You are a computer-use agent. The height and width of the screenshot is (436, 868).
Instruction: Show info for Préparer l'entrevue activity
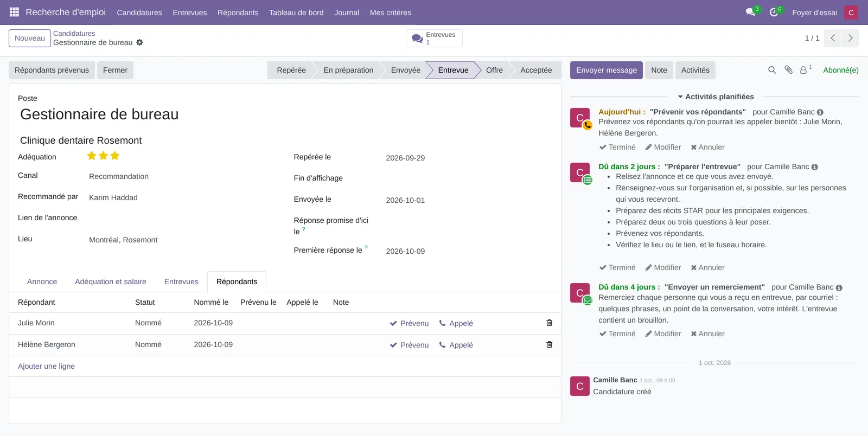(815, 167)
